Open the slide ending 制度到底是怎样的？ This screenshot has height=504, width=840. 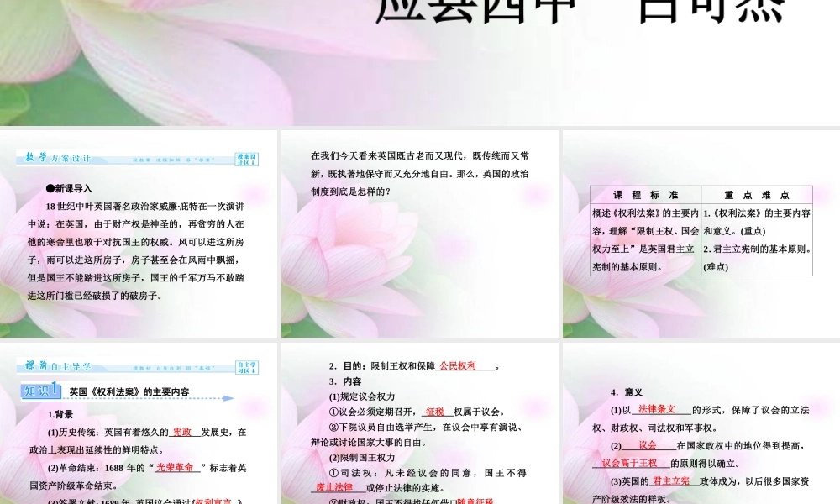tap(419, 234)
